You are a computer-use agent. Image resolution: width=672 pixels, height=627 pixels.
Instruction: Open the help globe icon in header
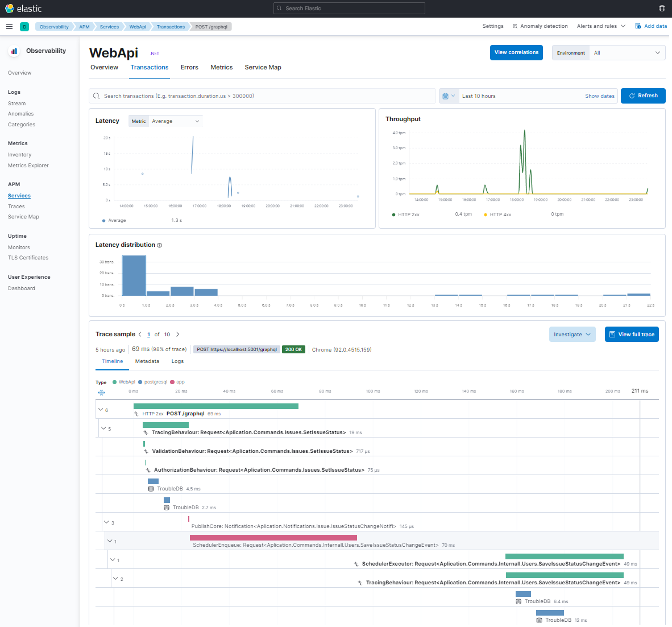tap(662, 8)
